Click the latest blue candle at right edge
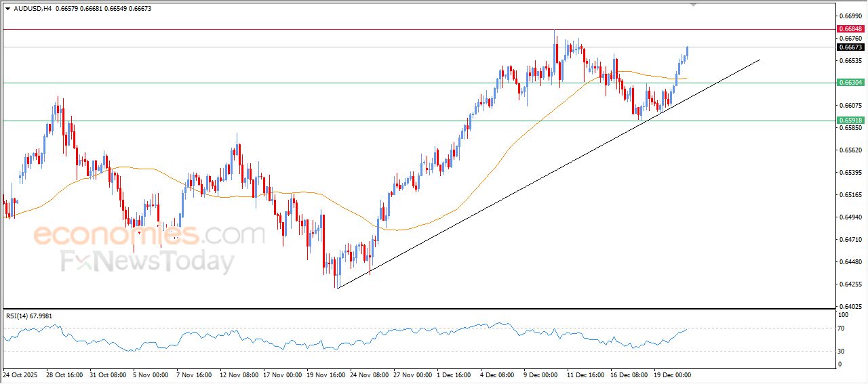The height and width of the screenshot is (384, 868). 687,52
